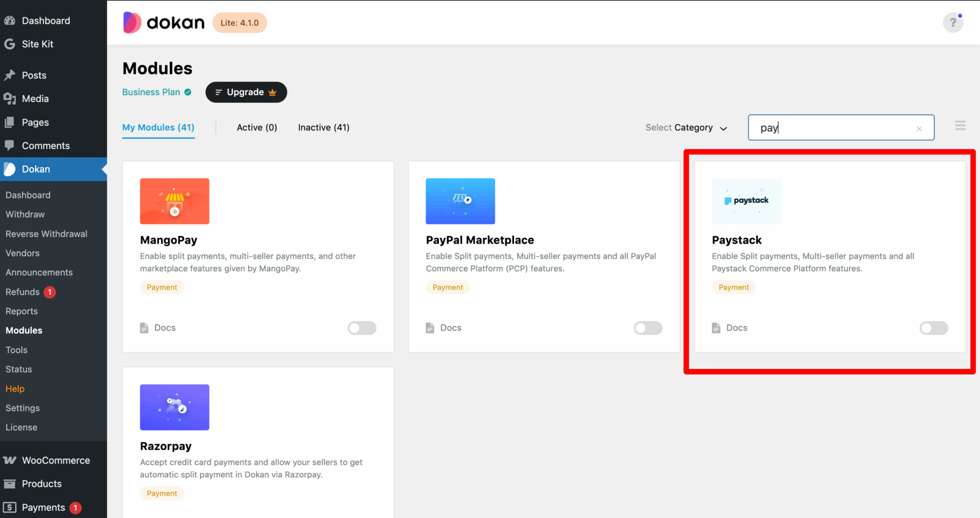Click the Business Plan link

pyautogui.click(x=151, y=92)
